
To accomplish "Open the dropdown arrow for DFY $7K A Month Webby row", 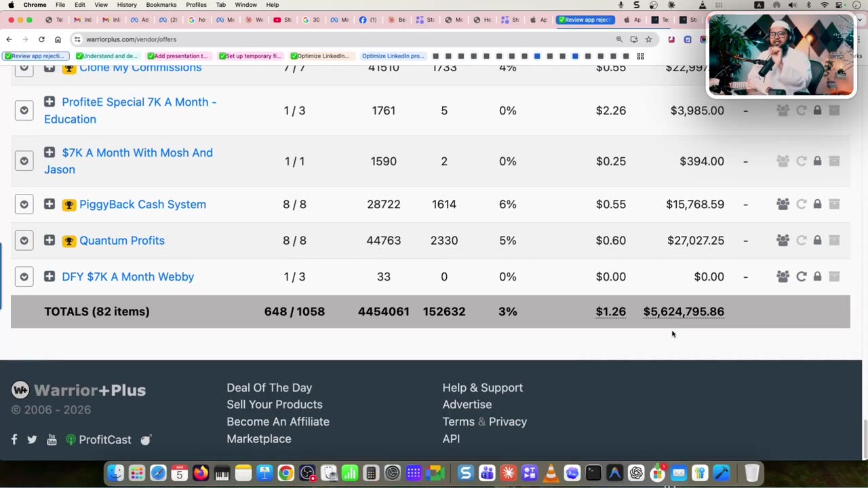I will point(24,277).
